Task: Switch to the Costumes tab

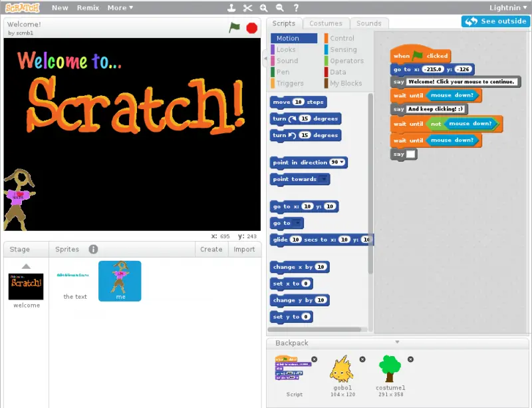Action: click(x=326, y=23)
